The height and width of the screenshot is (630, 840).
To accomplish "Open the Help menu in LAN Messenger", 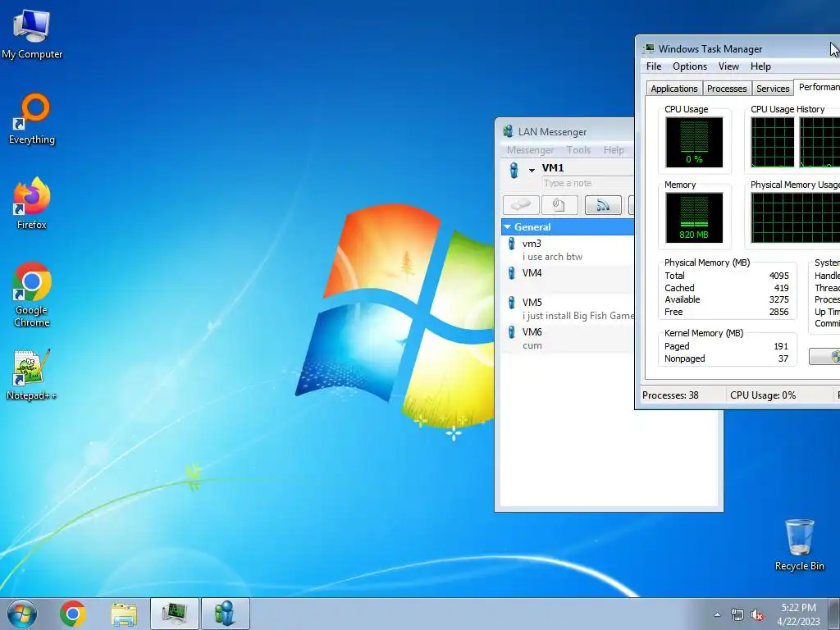I will 614,150.
